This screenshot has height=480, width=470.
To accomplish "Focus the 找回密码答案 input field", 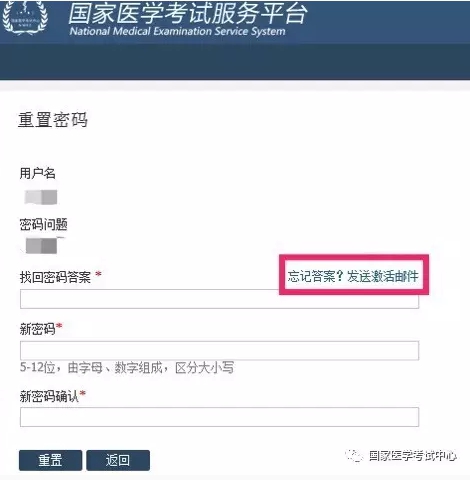I will [219, 299].
